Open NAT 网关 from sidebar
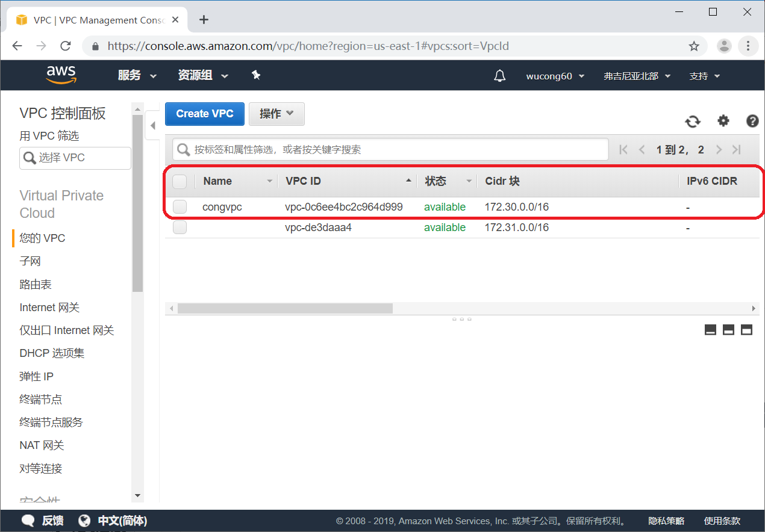The height and width of the screenshot is (532, 765). pos(41,445)
